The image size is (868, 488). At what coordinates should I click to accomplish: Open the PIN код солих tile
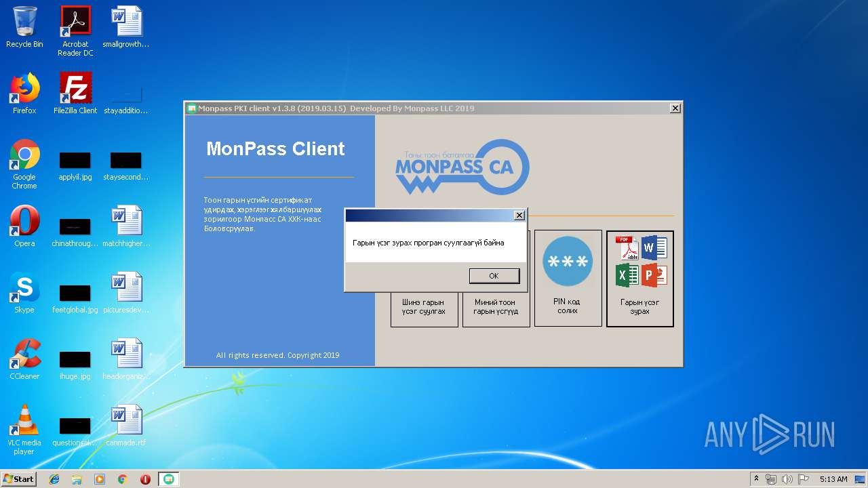tap(568, 278)
